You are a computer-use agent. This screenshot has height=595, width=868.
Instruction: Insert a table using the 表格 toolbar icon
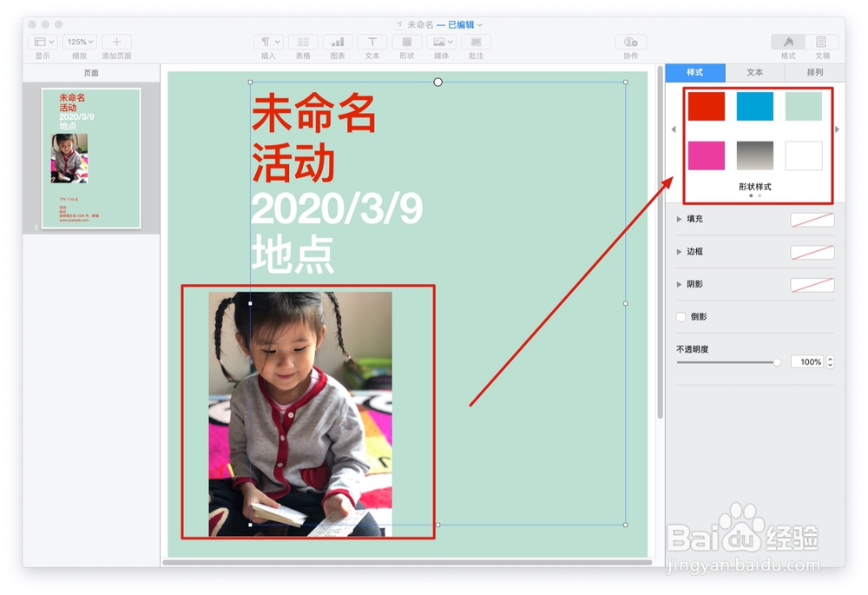click(302, 42)
